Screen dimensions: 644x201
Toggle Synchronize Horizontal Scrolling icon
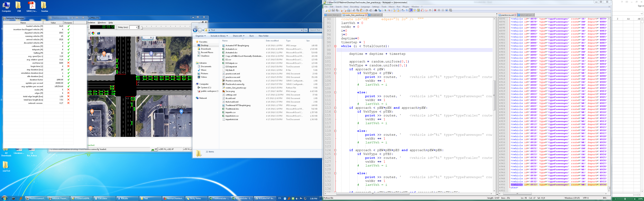(x=398, y=10)
